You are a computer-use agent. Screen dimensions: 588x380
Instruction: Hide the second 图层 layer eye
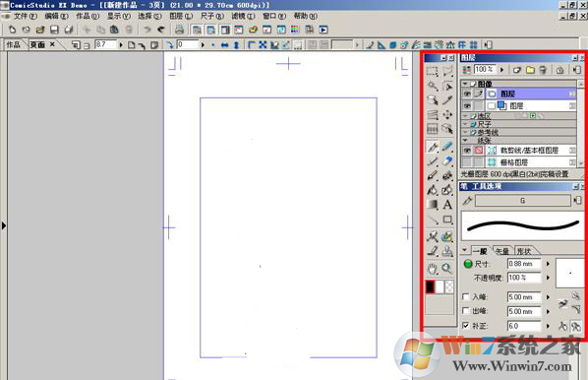(x=467, y=106)
